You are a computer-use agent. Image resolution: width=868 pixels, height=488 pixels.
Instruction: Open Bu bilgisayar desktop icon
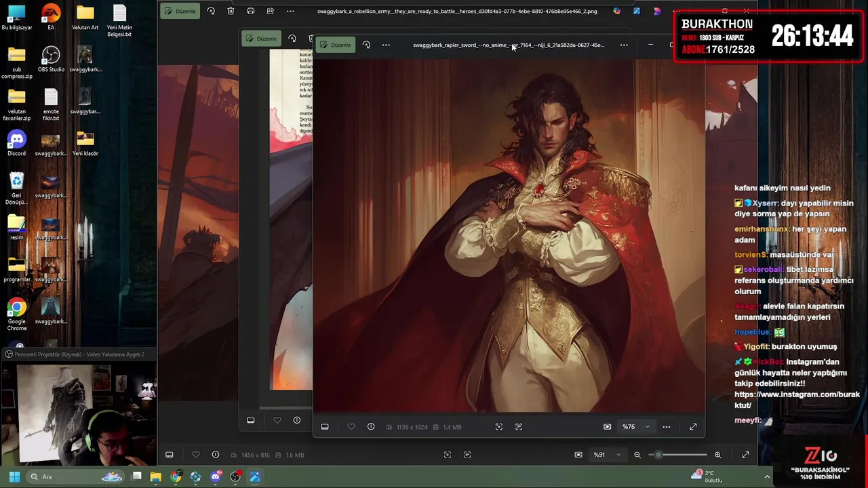pyautogui.click(x=17, y=18)
